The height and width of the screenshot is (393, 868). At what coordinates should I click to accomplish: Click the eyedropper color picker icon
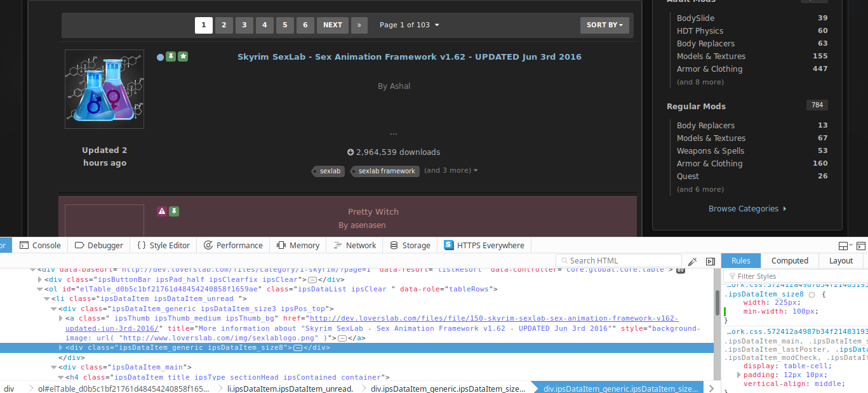pyautogui.click(x=693, y=261)
